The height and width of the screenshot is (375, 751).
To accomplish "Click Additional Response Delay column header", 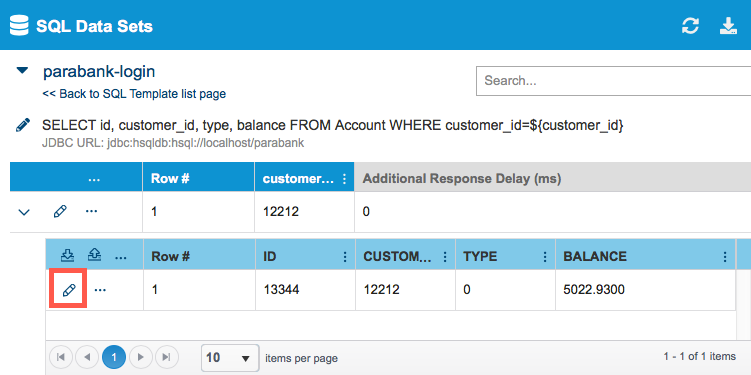I will coord(462,179).
